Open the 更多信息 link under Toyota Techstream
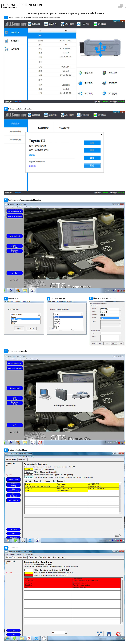This screenshot has height=644, width=129. point(32,166)
